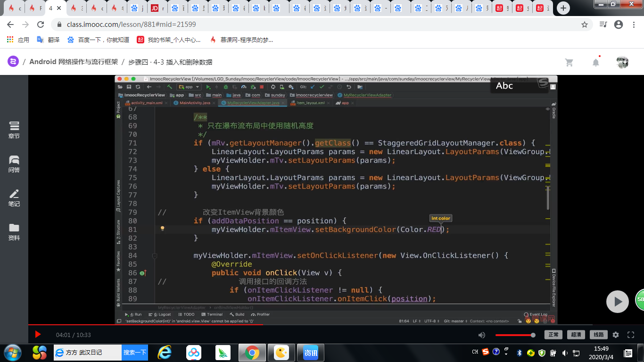Open Chrome from the taskbar
Image resolution: width=644 pixels, height=362 pixels.
[252, 352]
